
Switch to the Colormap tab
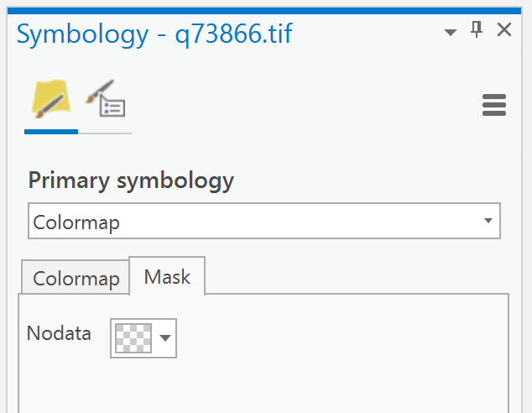pyautogui.click(x=76, y=279)
